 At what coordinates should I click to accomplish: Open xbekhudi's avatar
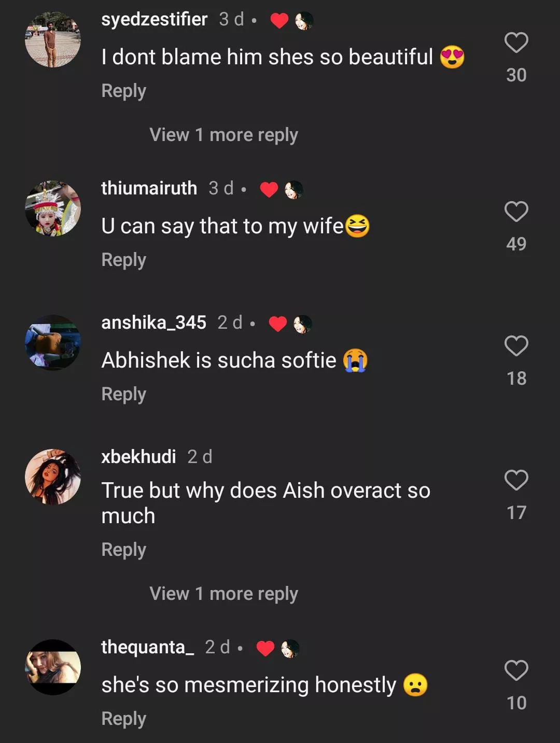(53, 477)
